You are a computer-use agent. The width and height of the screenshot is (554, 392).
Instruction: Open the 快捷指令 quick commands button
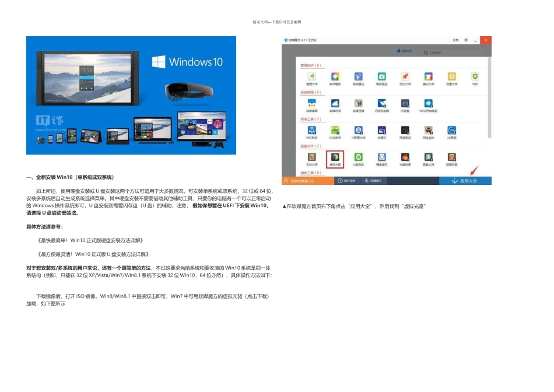[x=373, y=181]
